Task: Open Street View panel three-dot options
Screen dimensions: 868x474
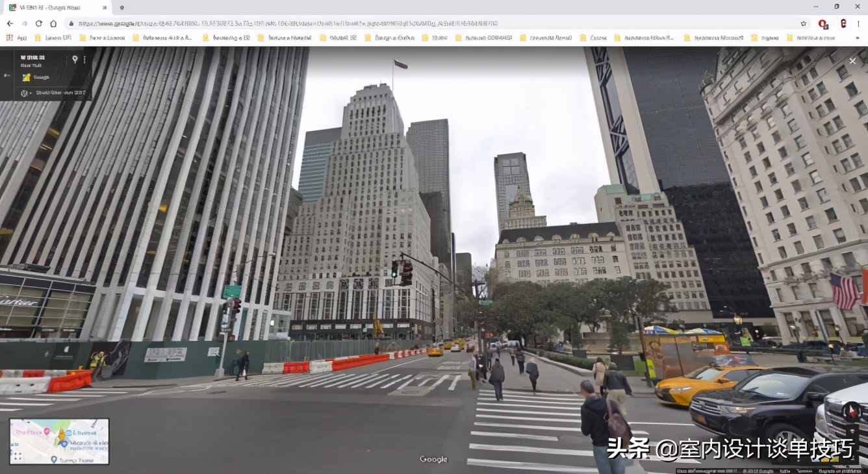Action: [84, 59]
